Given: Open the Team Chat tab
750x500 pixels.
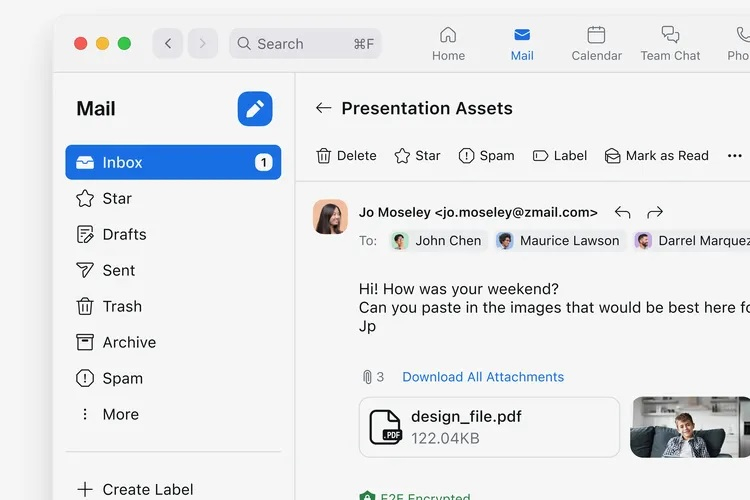Looking at the screenshot, I should (670, 44).
